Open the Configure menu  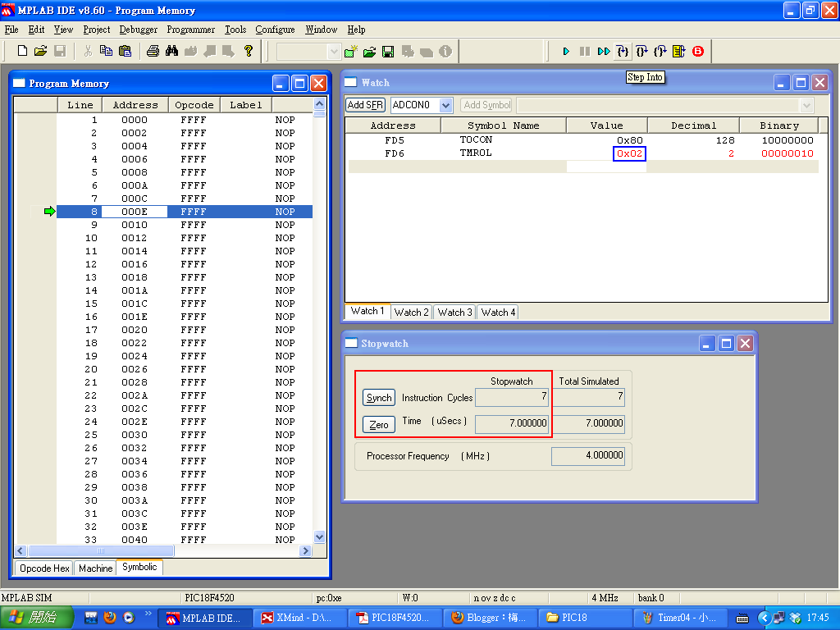click(275, 30)
